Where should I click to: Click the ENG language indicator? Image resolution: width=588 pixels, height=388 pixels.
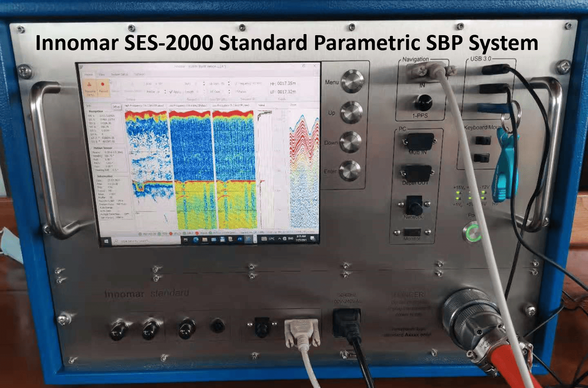[x=291, y=238]
